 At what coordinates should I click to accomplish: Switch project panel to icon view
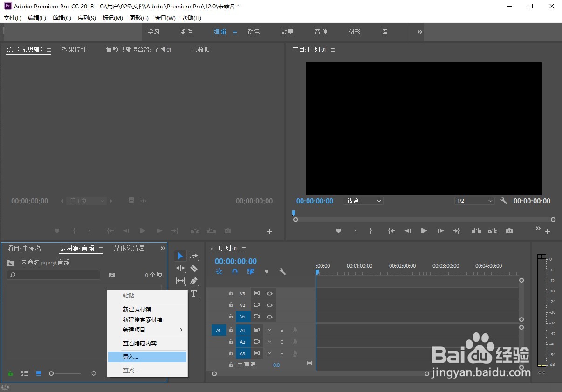[39, 373]
